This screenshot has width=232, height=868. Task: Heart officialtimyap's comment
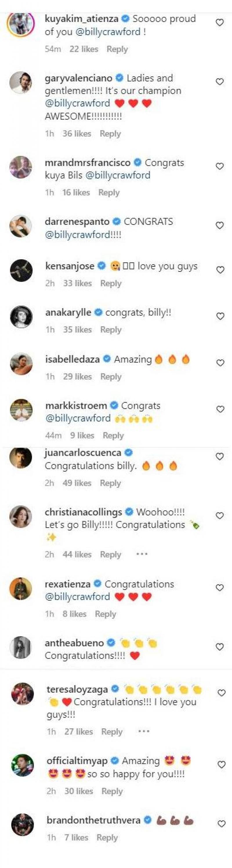221,765
